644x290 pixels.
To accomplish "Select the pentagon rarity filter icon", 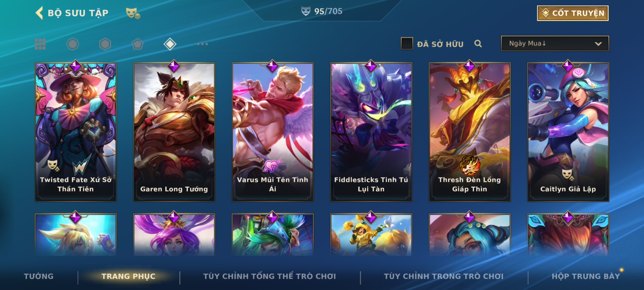I will 137,44.
